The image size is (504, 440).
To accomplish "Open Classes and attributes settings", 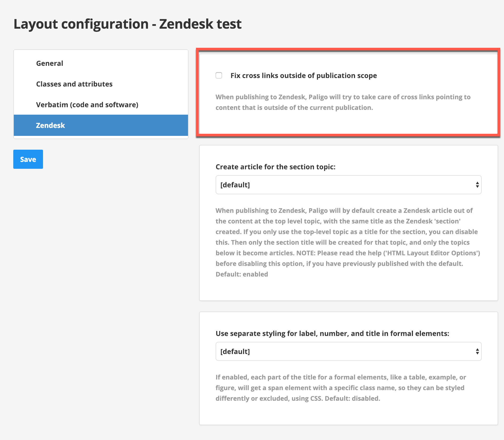I will pos(74,84).
